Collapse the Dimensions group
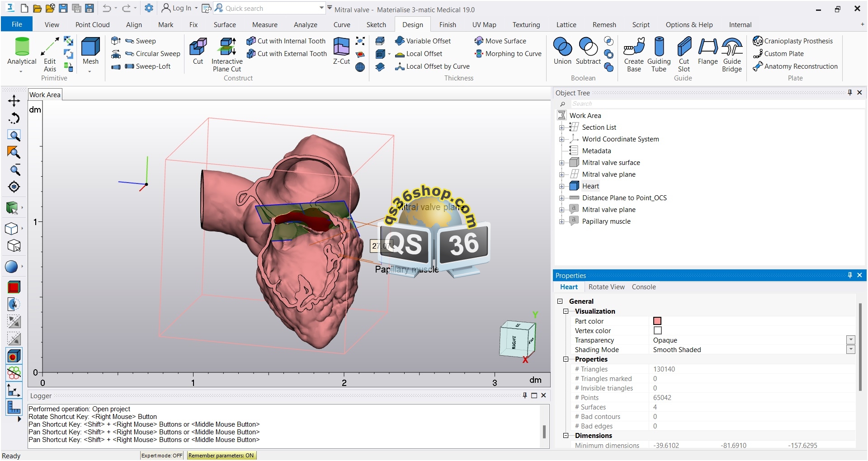 566,436
